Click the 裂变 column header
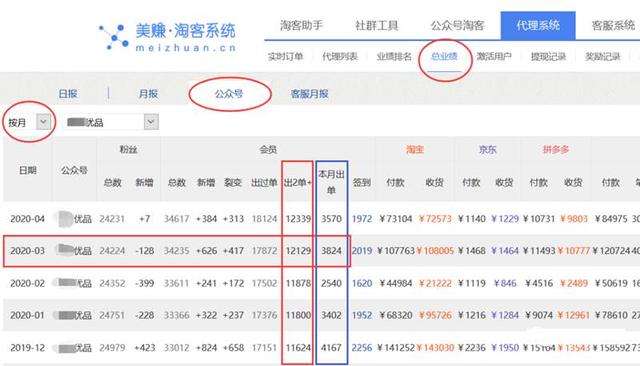This screenshot has height=366, width=640. coord(233,182)
